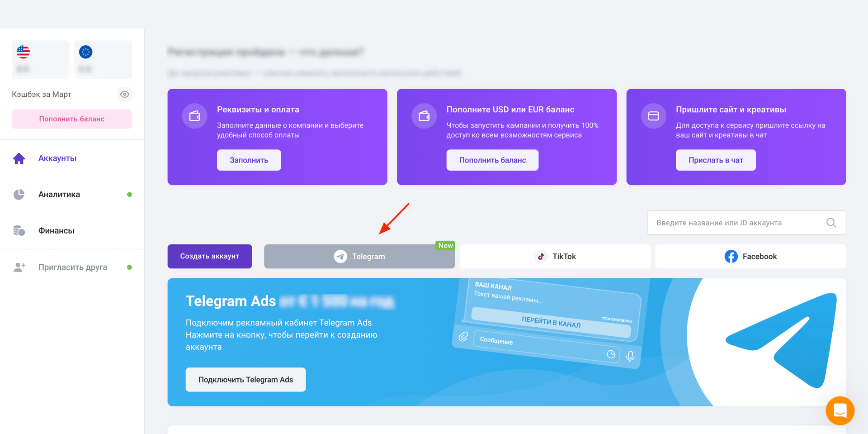868x434 pixels.
Task: Click the Telegram paper-plane tab icon
Action: coord(340,257)
